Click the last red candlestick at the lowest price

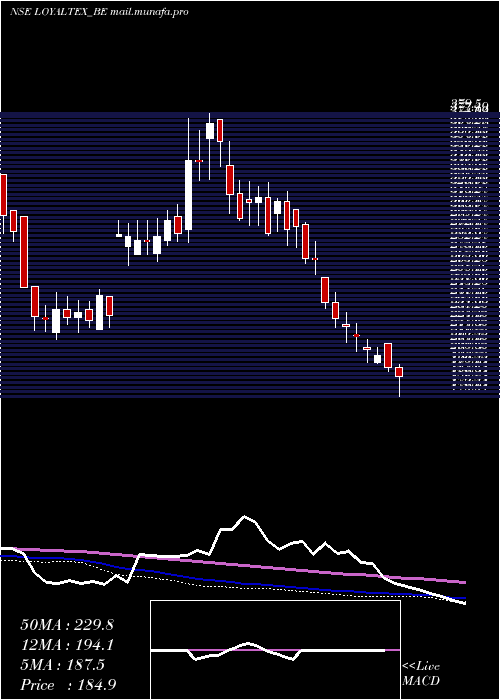click(399, 372)
